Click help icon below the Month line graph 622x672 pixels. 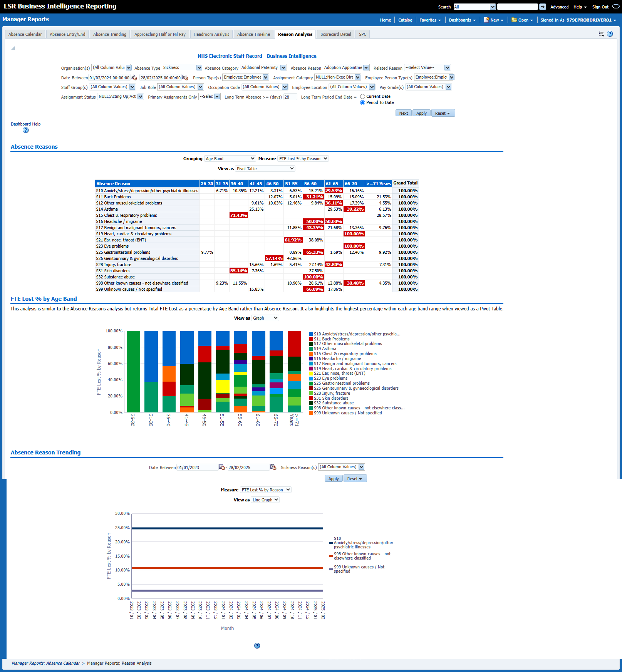tap(257, 646)
